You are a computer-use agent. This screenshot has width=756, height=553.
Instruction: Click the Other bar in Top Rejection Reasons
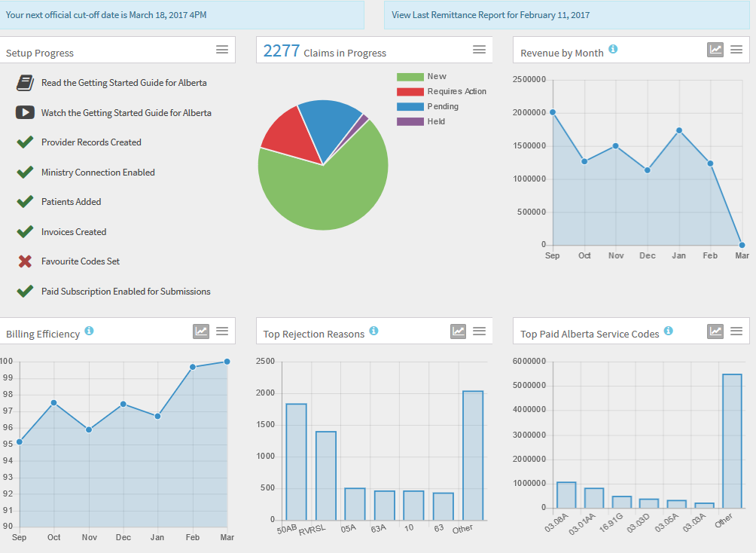pyautogui.click(x=473, y=454)
